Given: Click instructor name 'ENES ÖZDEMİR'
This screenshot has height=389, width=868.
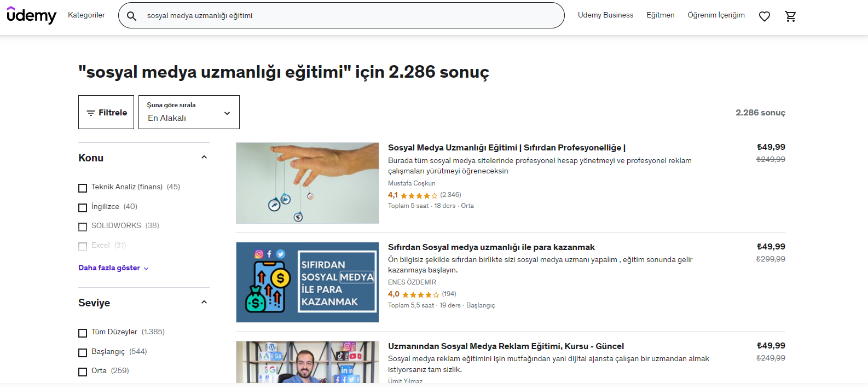Looking at the screenshot, I should 412,282.
